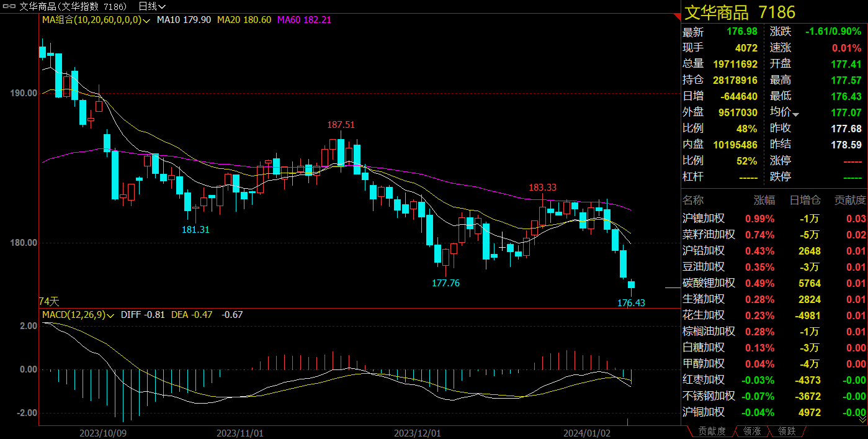Click the 总量 value 19711692
The image size is (868, 439).
(x=734, y=65)
